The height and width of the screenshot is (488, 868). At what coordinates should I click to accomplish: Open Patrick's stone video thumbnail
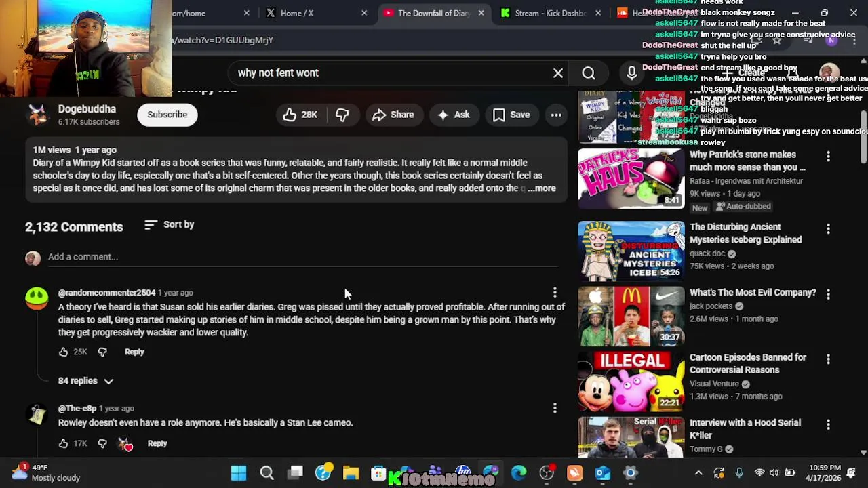point(631,179)
